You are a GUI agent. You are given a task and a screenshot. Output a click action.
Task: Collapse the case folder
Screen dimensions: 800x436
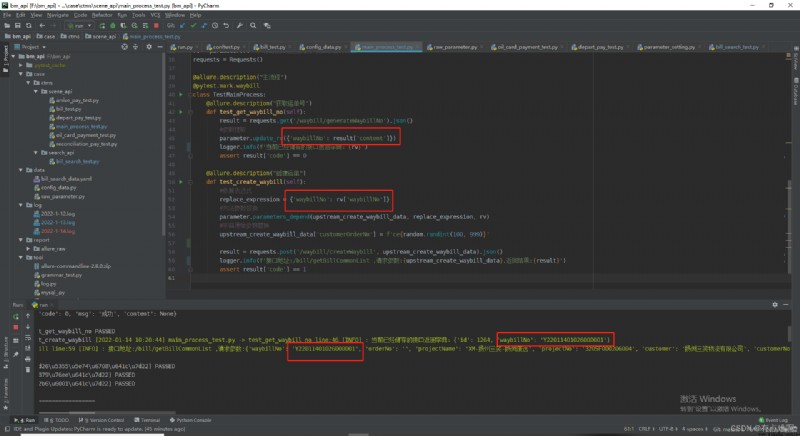coord(21,74)
